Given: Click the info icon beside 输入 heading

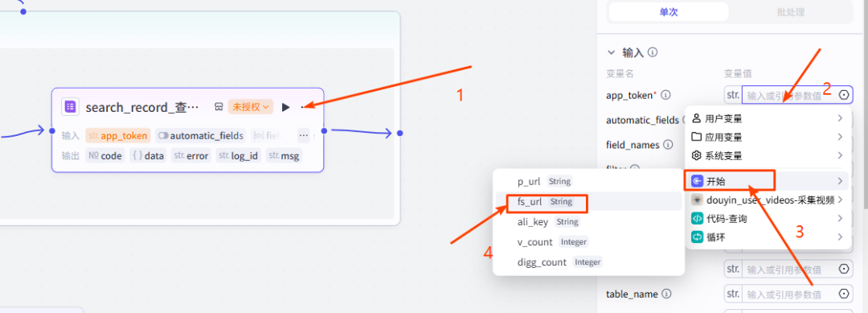Looking at the screenshot, I should pyautogui.click(x=653, y=52).
